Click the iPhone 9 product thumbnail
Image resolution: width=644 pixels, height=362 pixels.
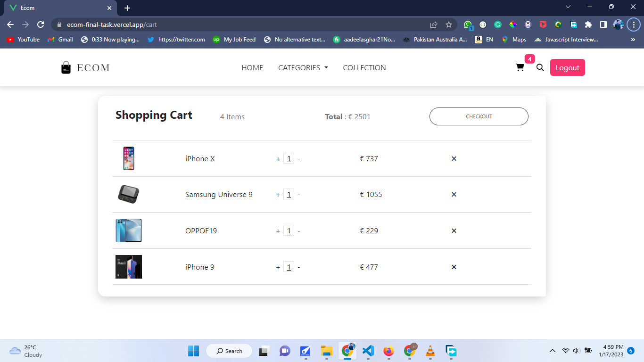[x=128, y=267]
